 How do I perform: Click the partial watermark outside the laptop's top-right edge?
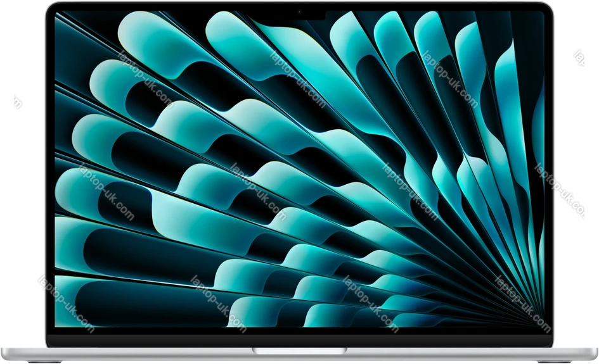click(580, 58)
